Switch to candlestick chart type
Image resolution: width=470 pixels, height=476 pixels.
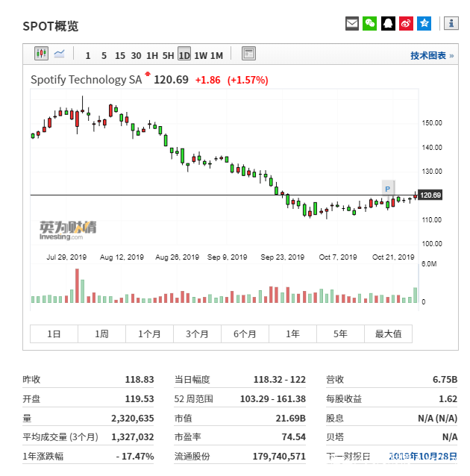coord(41,54)
